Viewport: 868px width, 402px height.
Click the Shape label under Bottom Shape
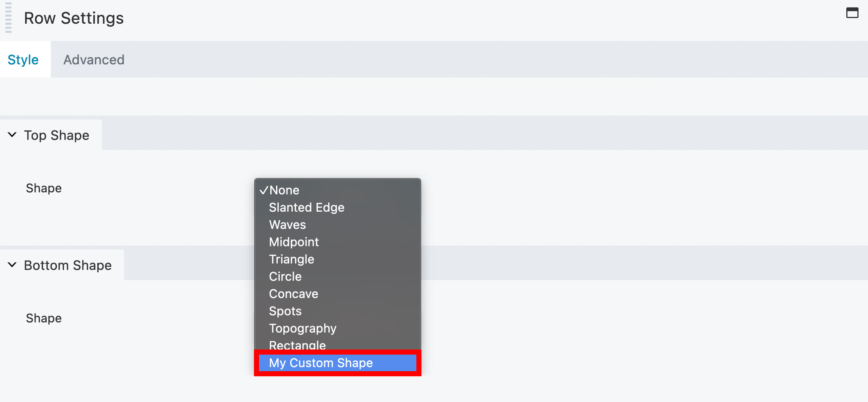point(43,318)
